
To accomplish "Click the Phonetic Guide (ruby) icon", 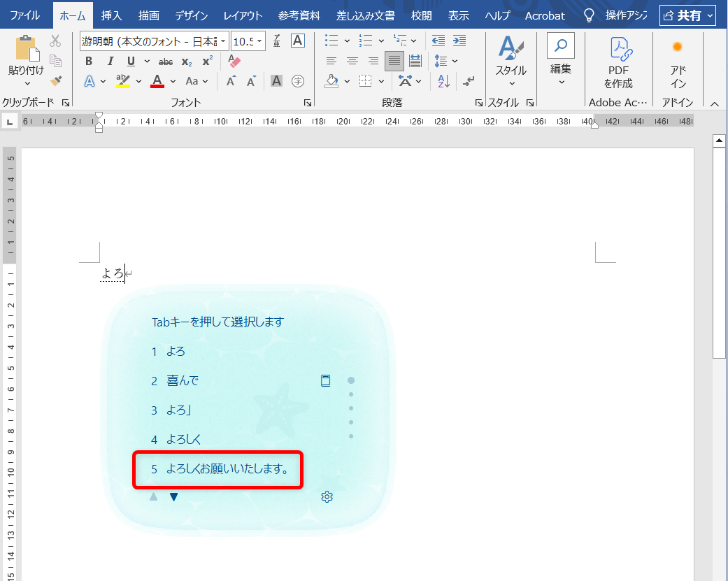I will [277, 41].
